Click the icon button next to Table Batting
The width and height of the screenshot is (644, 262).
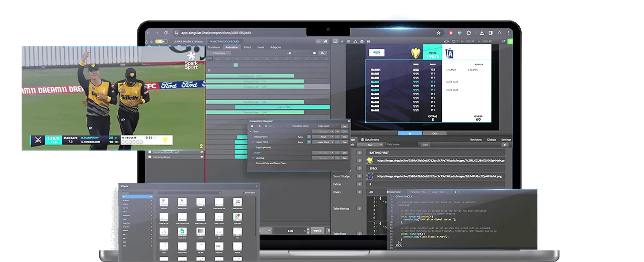click(359, 208)
